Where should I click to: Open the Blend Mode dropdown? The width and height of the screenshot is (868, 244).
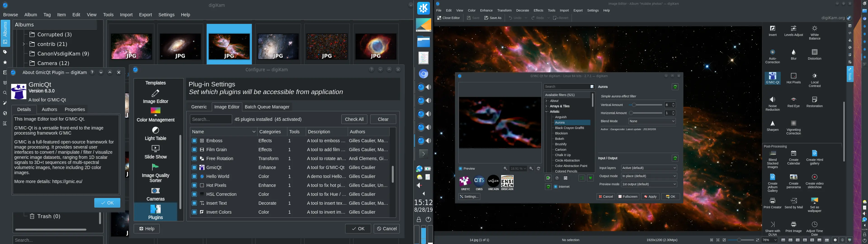click(652, 121)
